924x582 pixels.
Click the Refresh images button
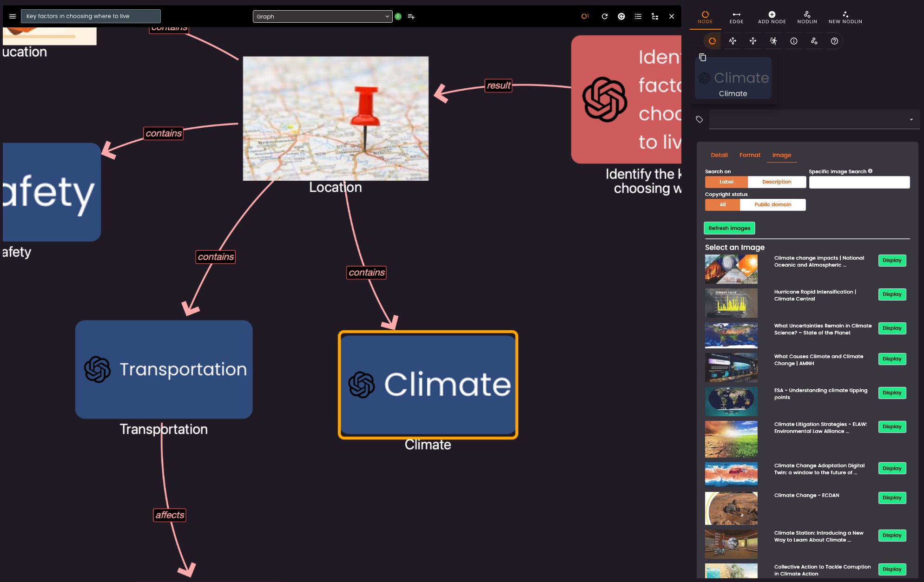[729, 228]
